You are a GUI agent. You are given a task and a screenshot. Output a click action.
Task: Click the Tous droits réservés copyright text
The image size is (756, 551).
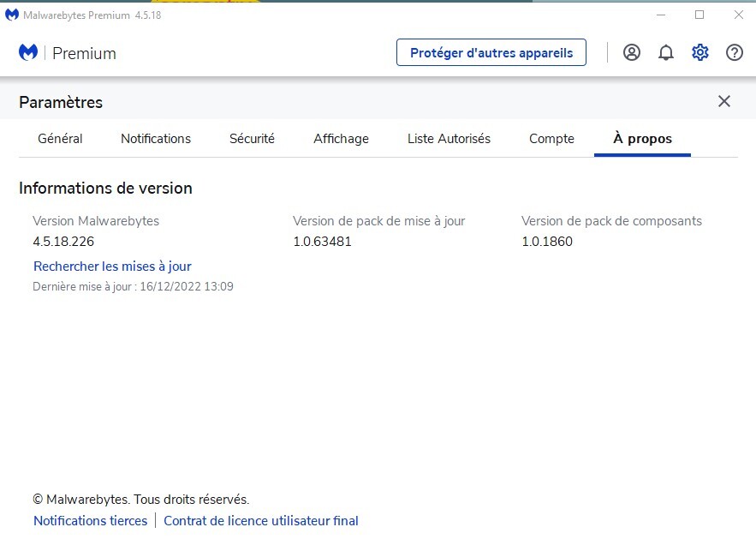click(x=140, y=499)
